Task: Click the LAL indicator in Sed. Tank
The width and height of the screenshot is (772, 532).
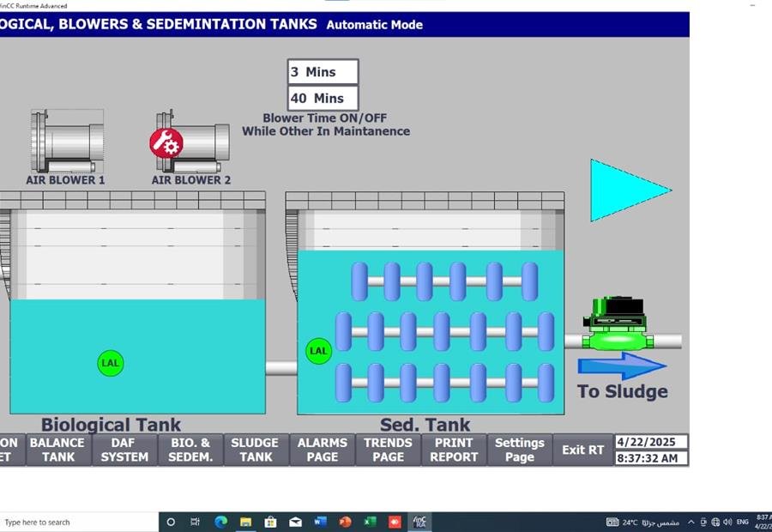Action: pos(318,351)
